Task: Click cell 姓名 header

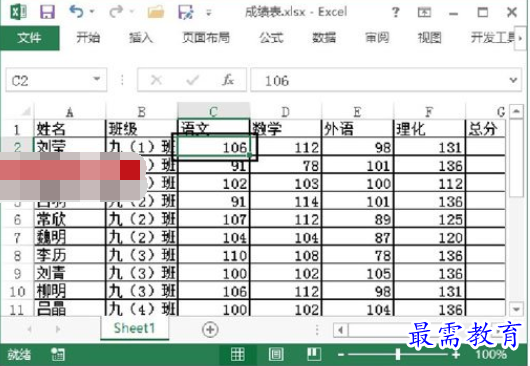Action: click(x=70, y=128)
